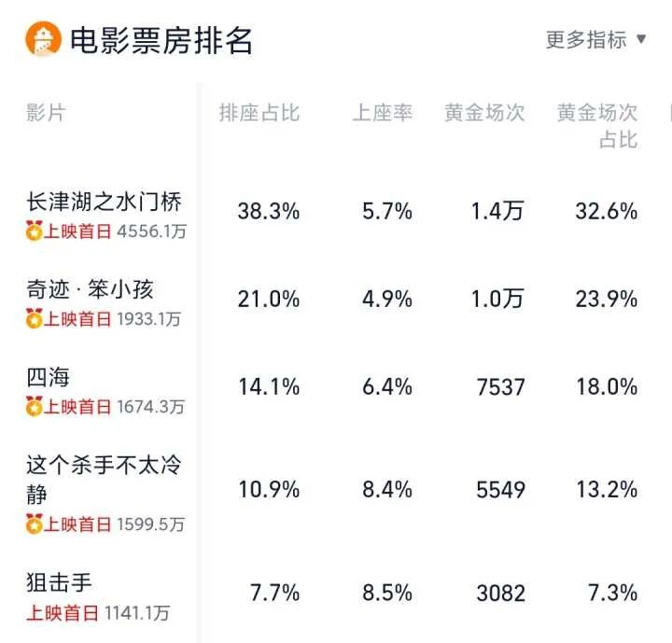Viewport: 672px width, 643px height.
Task: Open the movie 四海
Action: (x=49, y=377)
